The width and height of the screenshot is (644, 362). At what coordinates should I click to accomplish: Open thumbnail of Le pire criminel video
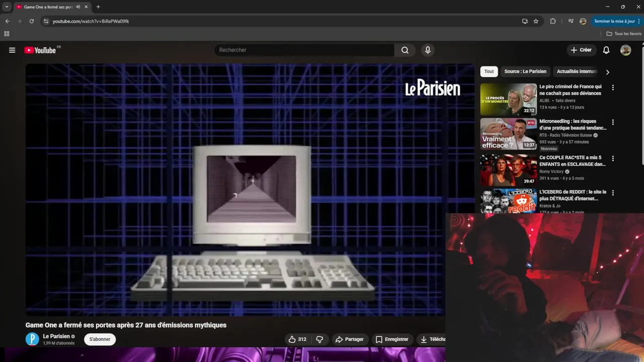click(509, 99)
